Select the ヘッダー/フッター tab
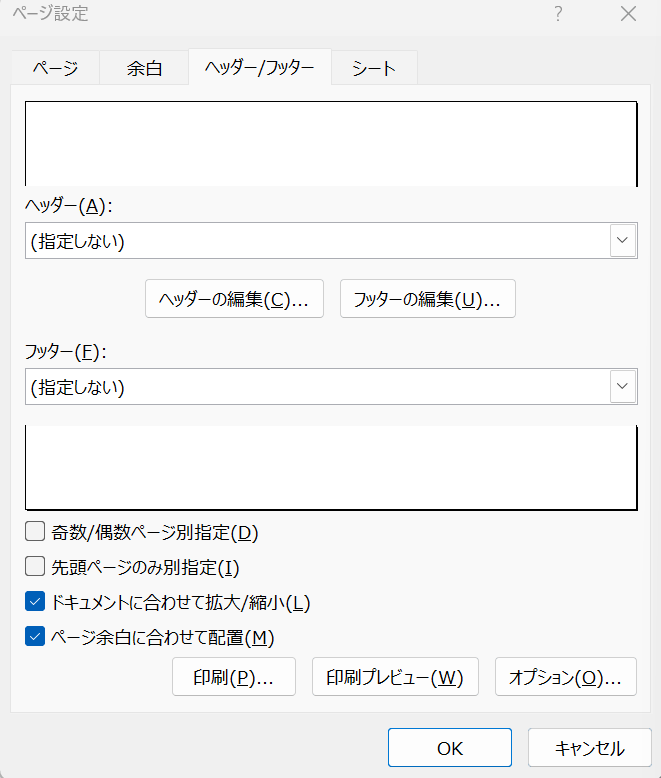 (x=260, y=67)
